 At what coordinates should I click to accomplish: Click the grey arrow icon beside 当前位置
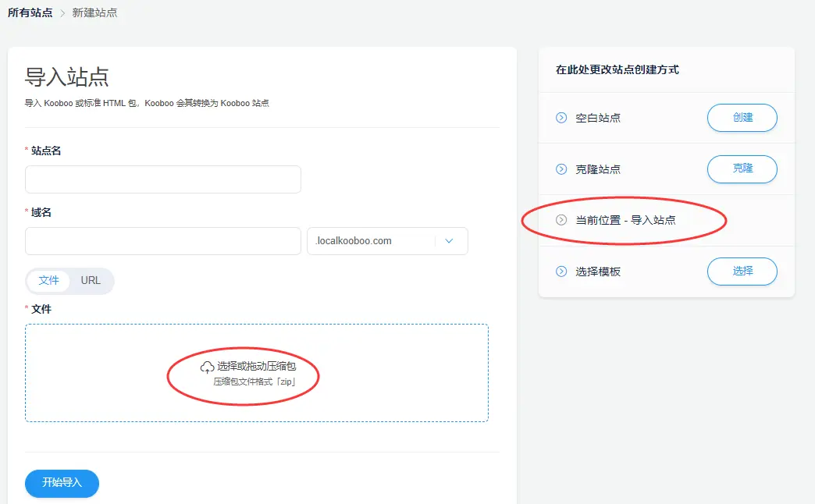(x=561, y=220)
